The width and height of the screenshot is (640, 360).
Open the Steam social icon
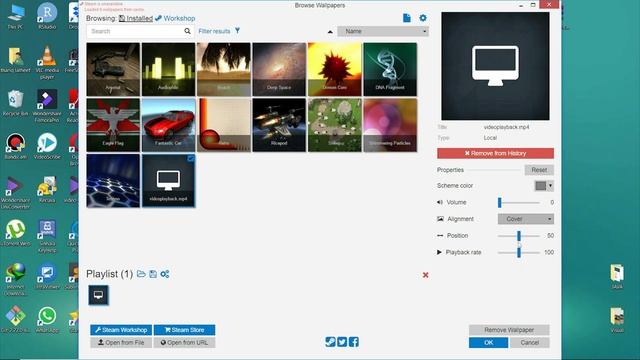330,342
